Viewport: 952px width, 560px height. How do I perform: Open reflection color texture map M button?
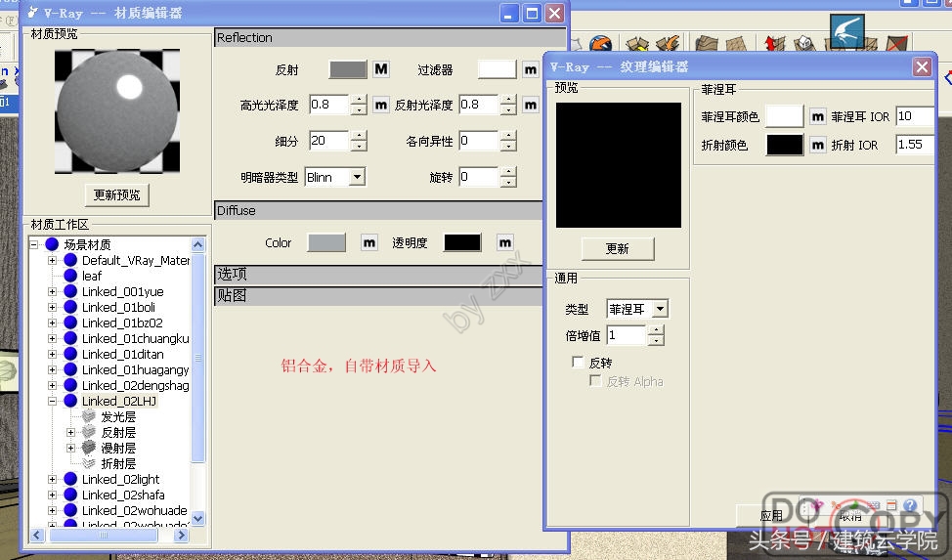tap(381, 69)
